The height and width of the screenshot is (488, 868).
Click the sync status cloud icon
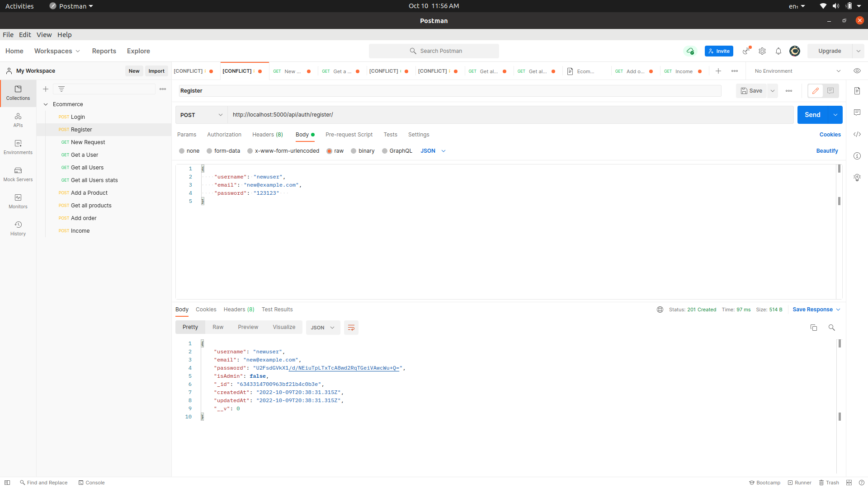690,51
